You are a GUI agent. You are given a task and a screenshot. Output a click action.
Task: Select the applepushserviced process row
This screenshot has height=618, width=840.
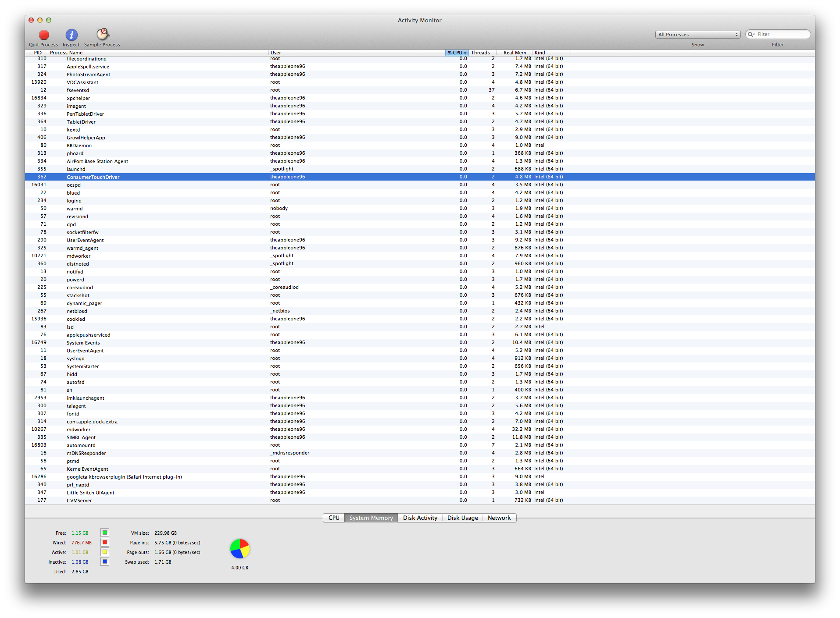click(420, 335)
